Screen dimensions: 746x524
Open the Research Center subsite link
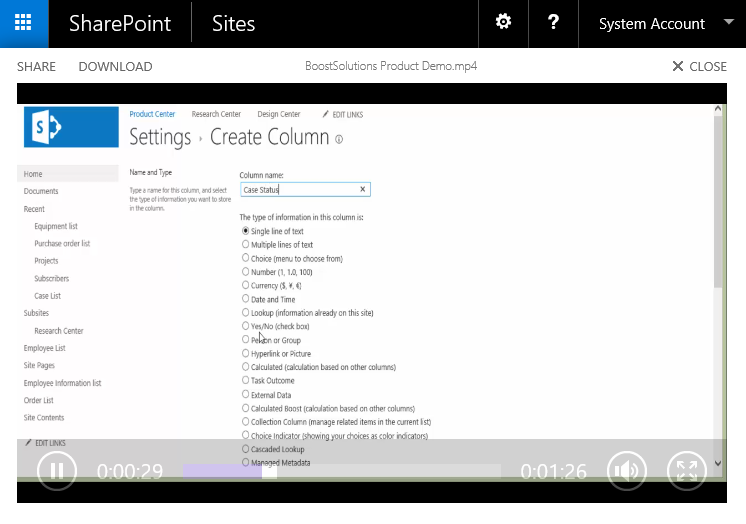click(59, 331)
